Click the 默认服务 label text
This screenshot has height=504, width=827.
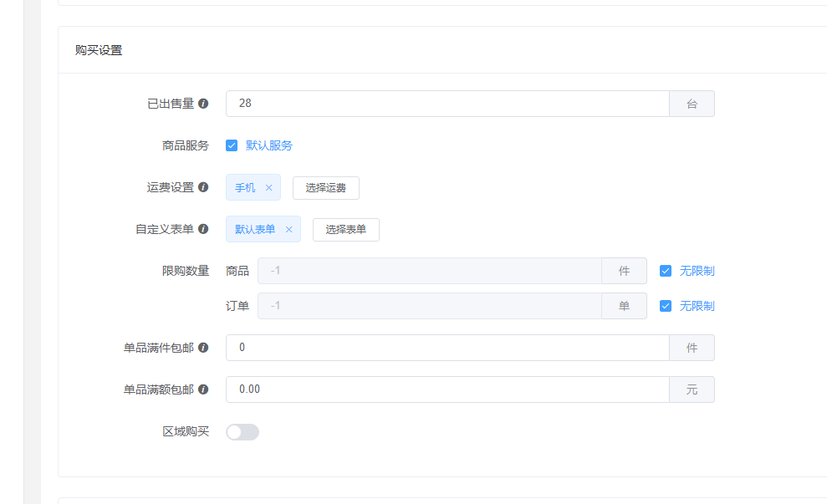pos(269,145)
